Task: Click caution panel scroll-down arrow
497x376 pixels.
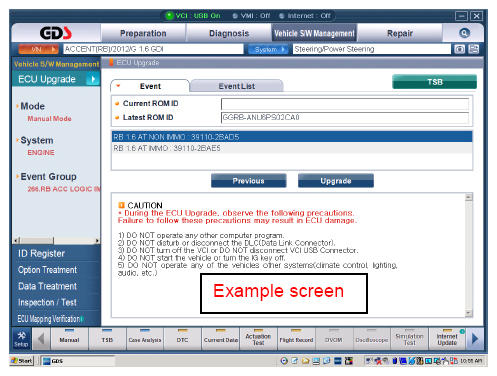Action: pos(469,313)
